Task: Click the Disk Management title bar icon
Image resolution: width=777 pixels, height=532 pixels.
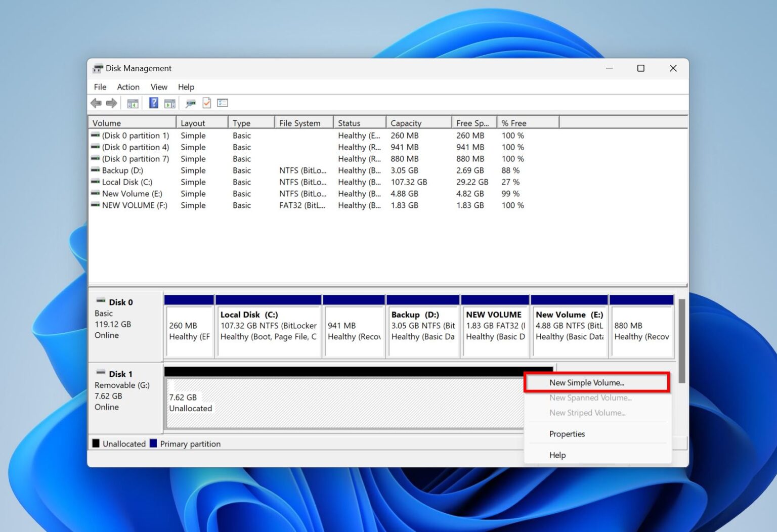Action: pos(97,68)
